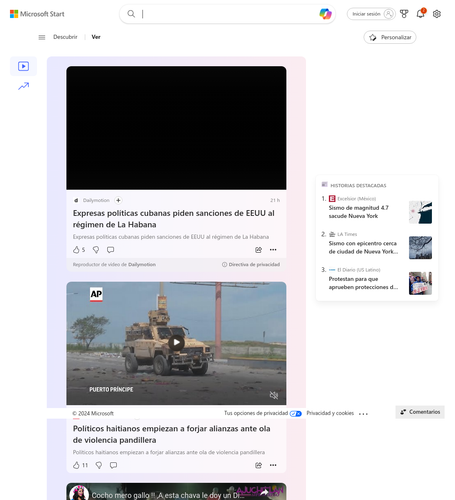Click thumbnail of El Diario protest story
Screen dimensions: 455x500
pos(420,283)
